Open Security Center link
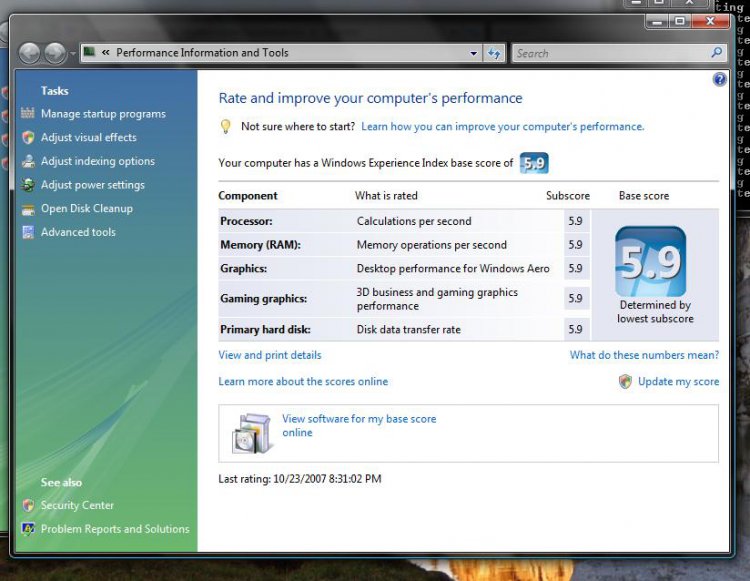The height and width of the screenshot is (581, 750). click(x=77, y=505)
